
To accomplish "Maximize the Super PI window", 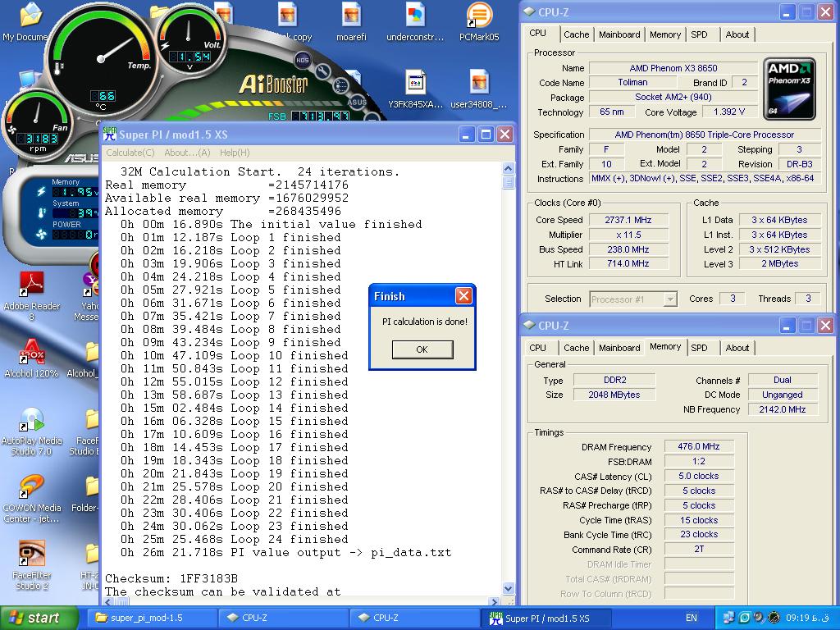I will [486, 135].
